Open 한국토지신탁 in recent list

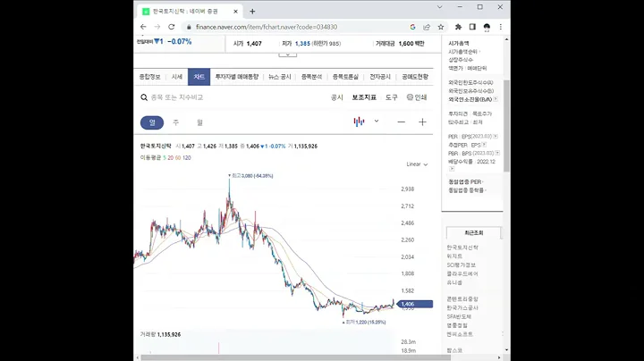tap(462, 248)
